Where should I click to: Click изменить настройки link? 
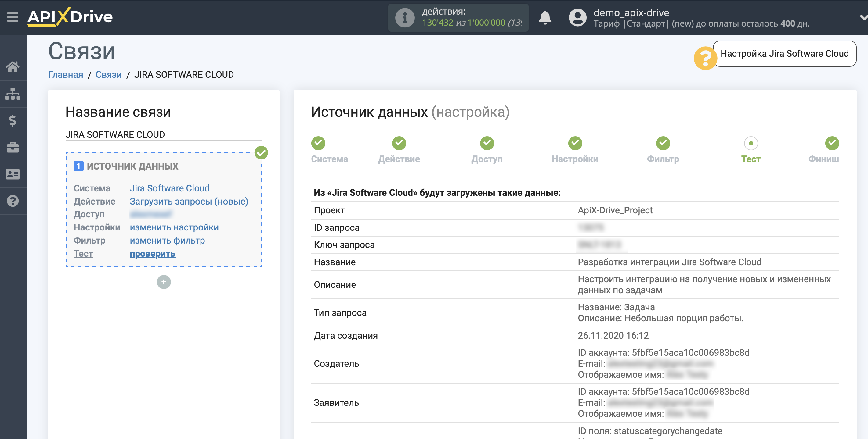[174, 227]
